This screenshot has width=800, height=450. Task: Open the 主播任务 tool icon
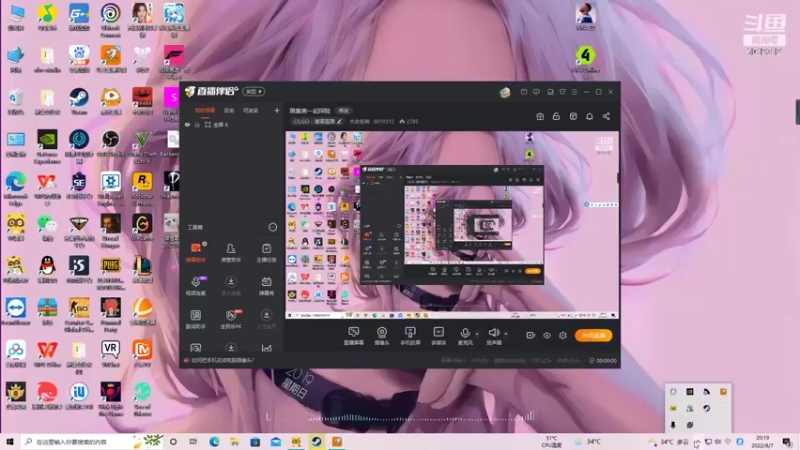click(x=266, y=252)
